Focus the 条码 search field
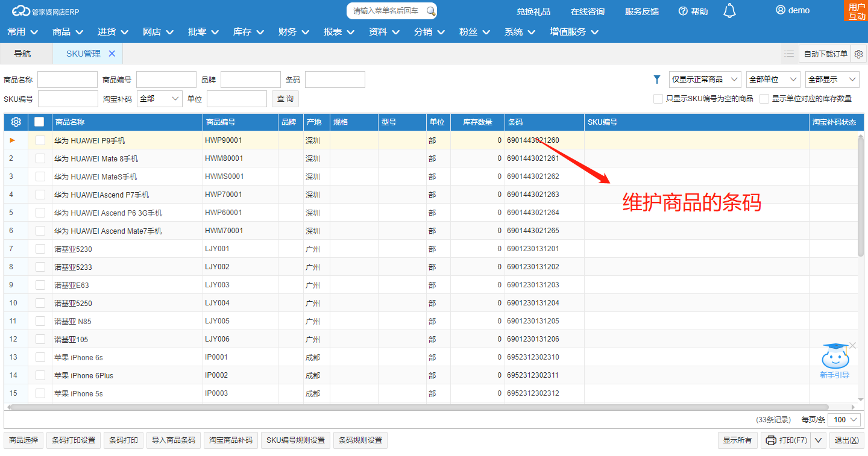868x456 pixels. (x=335, y=80)
